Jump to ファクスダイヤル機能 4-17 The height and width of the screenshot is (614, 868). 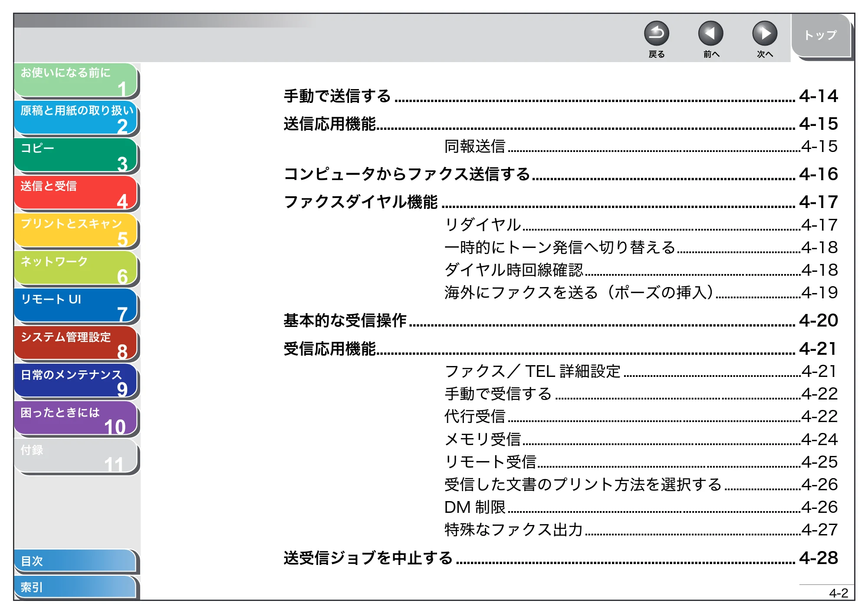561,202
